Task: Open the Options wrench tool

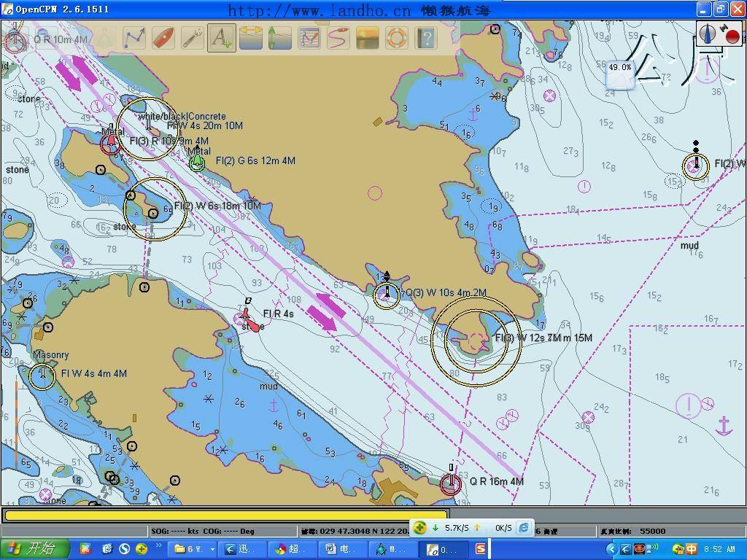Action: coord(193,38)
